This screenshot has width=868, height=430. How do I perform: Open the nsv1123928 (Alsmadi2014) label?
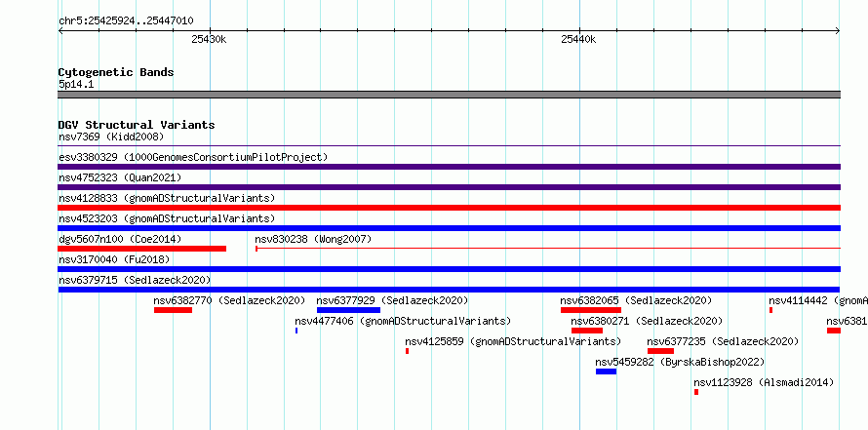[764, 382]
